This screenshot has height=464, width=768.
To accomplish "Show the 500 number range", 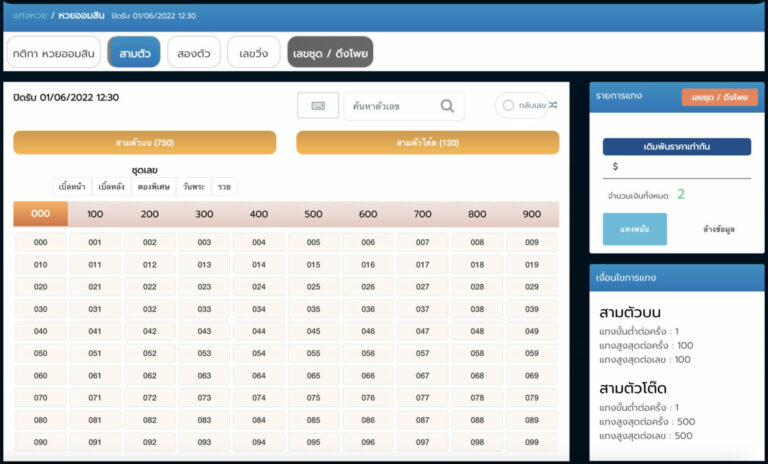I will [x=313, y=214].
